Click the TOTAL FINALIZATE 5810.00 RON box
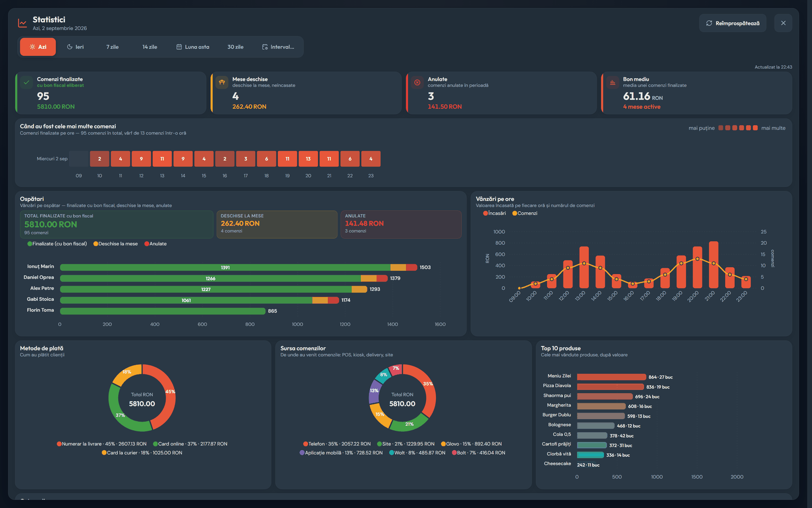812x508 pixels. click(x=117, y=225)
